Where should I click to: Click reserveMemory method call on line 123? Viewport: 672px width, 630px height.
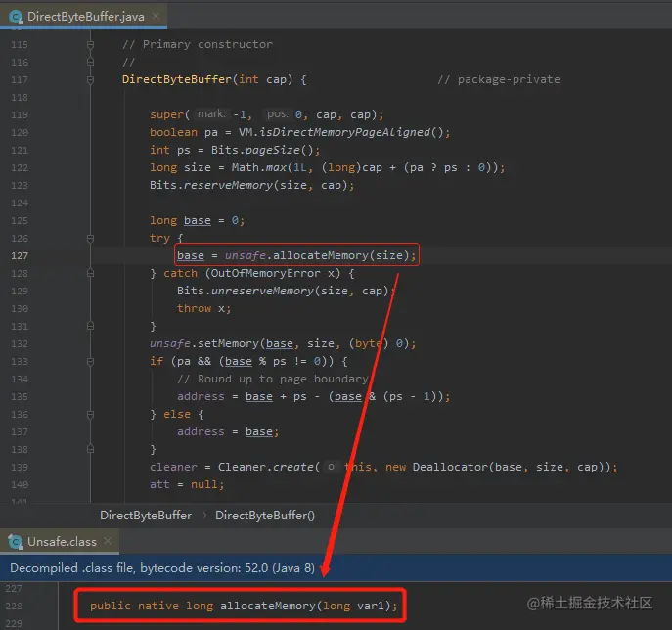[228, 185]
